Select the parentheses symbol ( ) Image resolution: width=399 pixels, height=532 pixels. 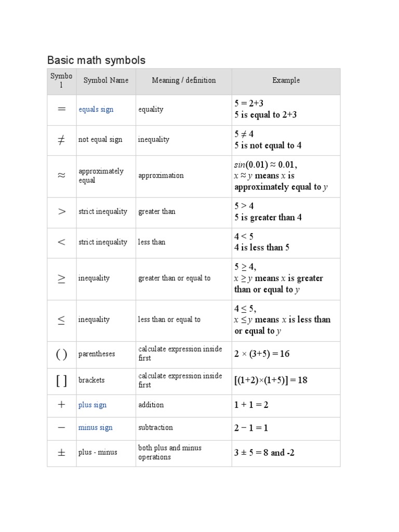(61, 354)
